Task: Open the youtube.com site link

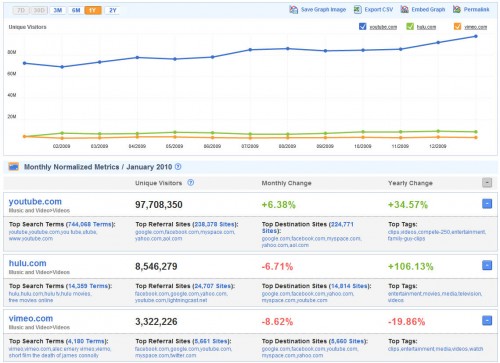Action: [x=35, y=202]
